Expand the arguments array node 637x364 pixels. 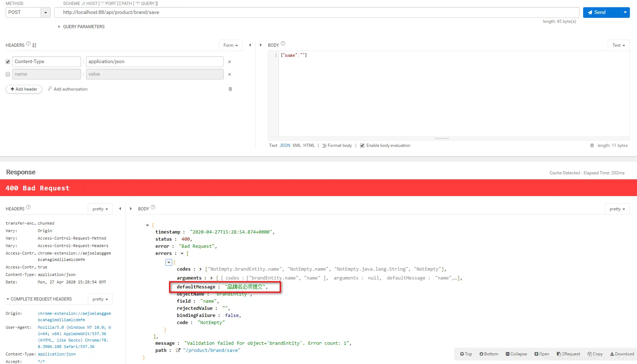[212, 278]
